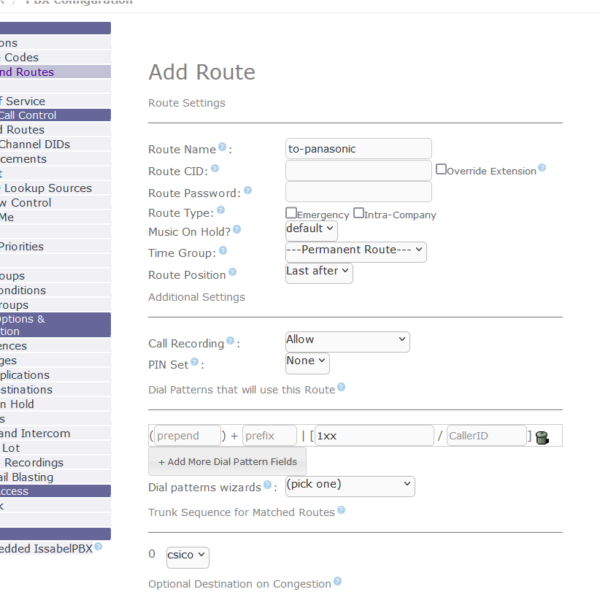
Task: Open the csico trunk sequence dropdown
Action: 188,555
